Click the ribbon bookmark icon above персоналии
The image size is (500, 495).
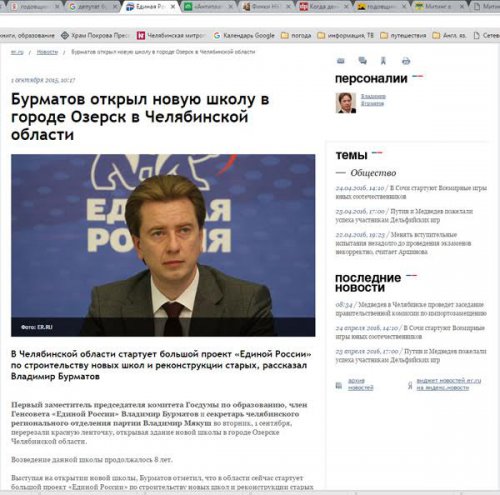click(383, 61)
